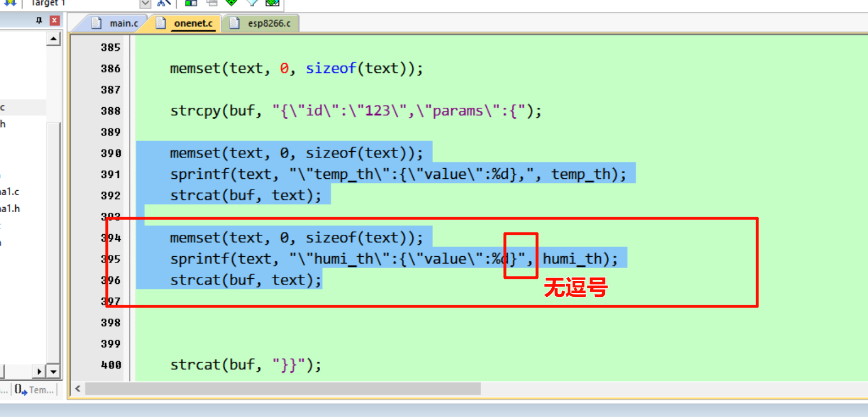
Task: Click the sprintf call on line 395
Action: click(x=394, y=259)
